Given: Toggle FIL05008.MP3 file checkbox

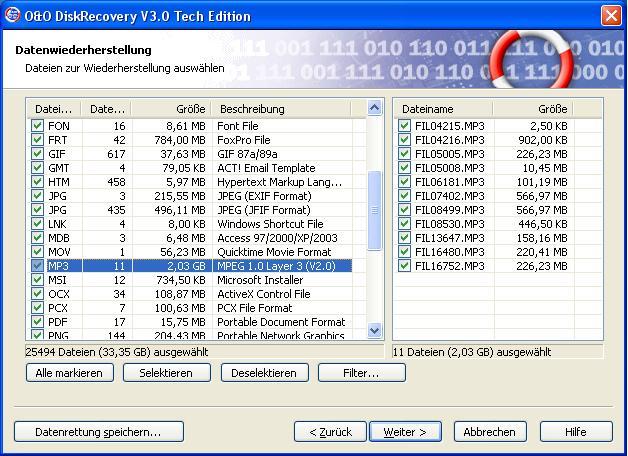Looking at the screenshot, I should (404, 168).
